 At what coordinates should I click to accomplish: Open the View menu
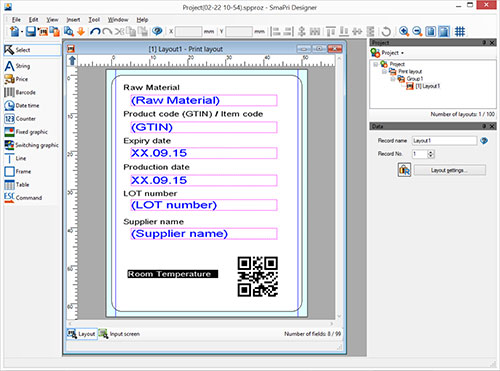click(x=52, y=20)
